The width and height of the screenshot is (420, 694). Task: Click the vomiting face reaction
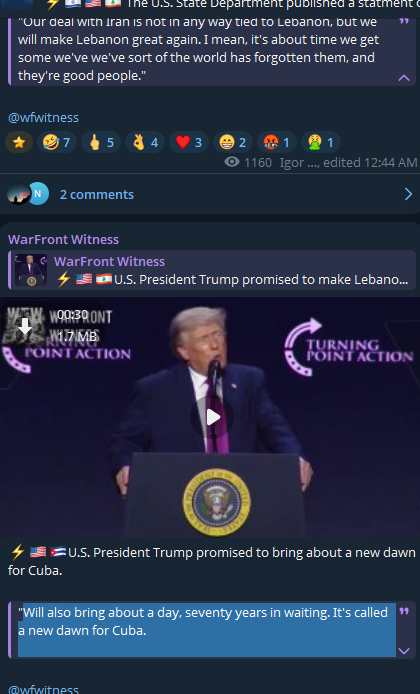[321, 143]
